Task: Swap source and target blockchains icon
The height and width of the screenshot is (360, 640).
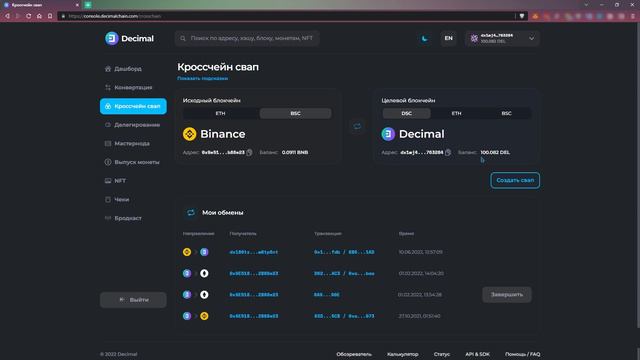Action: click(x=357, y=126)
